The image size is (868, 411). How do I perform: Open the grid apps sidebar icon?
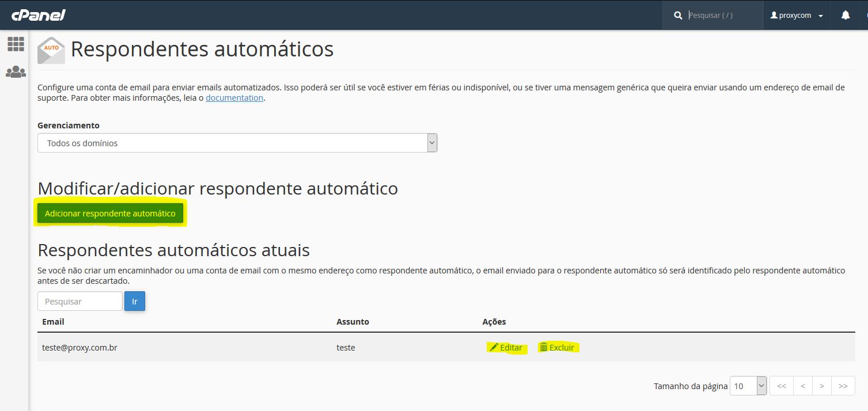(16, 44)
